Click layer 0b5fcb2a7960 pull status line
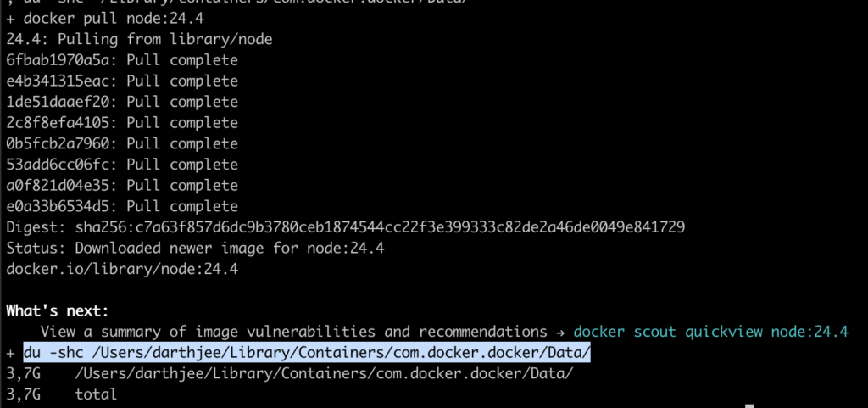This screenshot has width=868, height=408. pos(122,144)
